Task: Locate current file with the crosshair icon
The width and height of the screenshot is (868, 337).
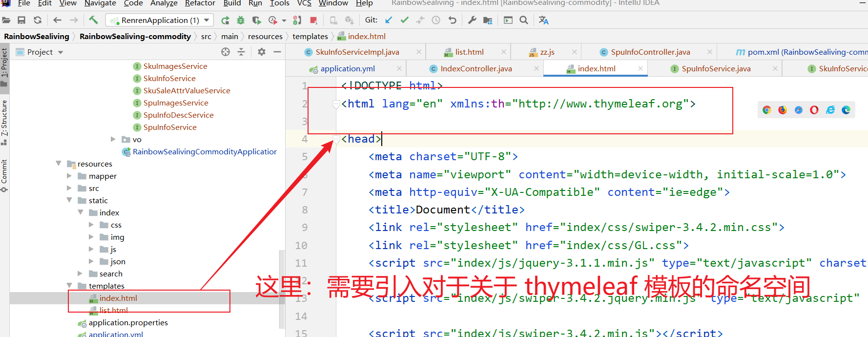Action: (226, 52)
